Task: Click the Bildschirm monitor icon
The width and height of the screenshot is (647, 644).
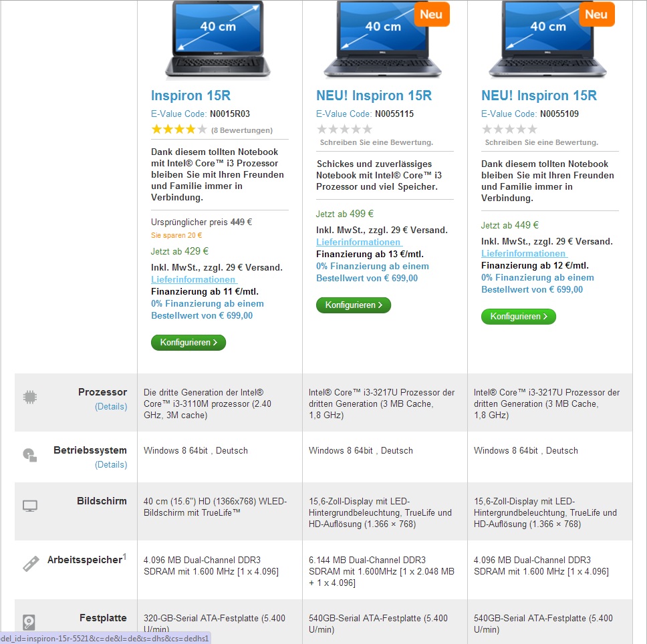Action: pyautogui.click(x=29, y=506)
